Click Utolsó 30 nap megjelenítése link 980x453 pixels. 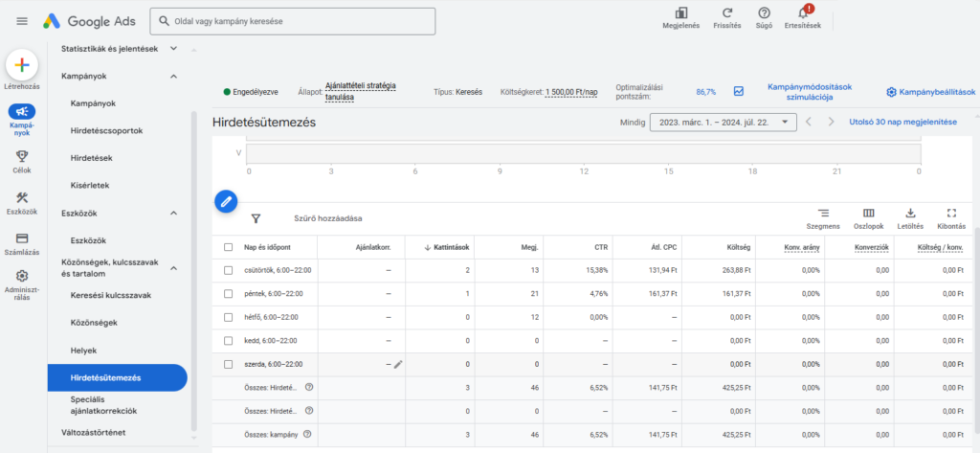(902, 122)
